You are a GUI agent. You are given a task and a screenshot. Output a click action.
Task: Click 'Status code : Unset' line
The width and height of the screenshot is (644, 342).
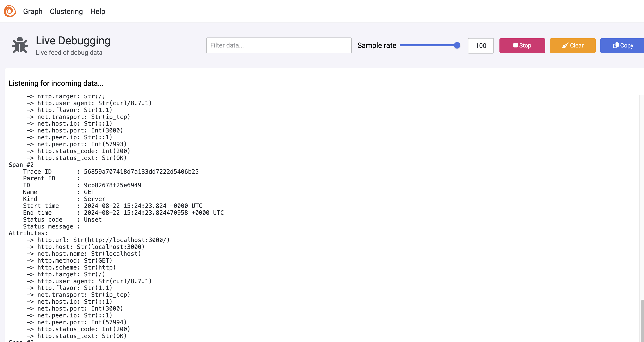pos(62,220)
